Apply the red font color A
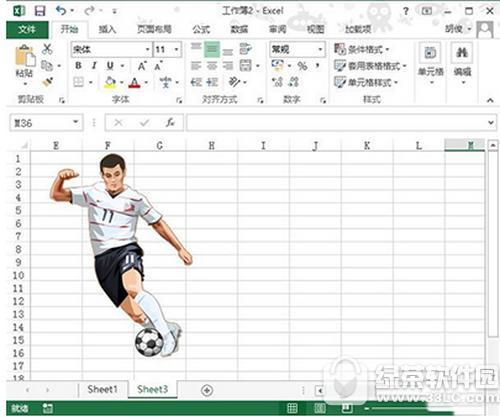500x417 pixels. pos(134,82)
